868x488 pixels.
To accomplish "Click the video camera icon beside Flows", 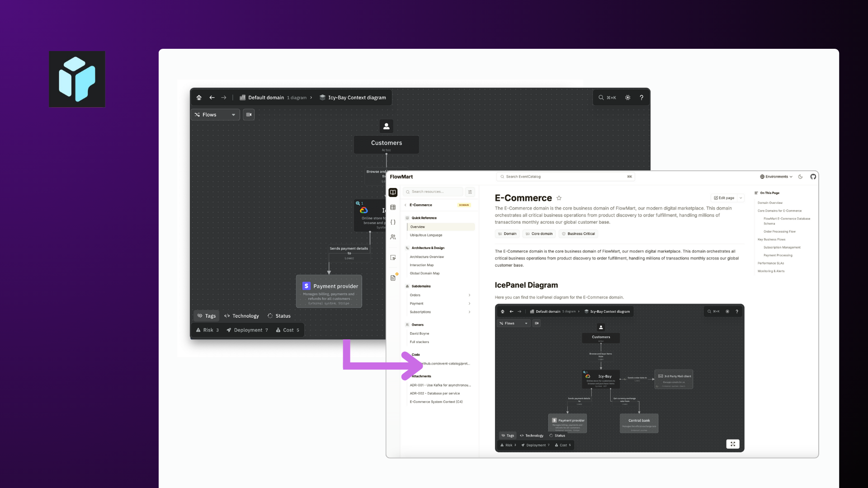I will click(249, 115).
